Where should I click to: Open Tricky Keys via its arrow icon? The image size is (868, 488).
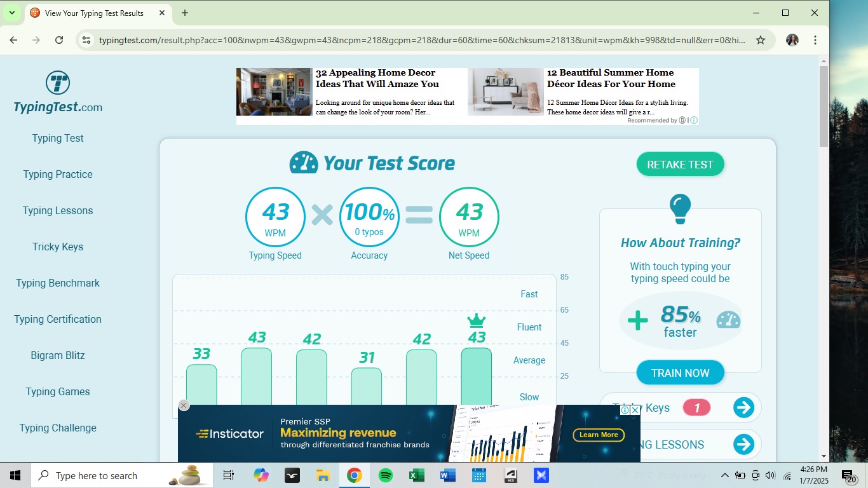[x=743, y=407]
